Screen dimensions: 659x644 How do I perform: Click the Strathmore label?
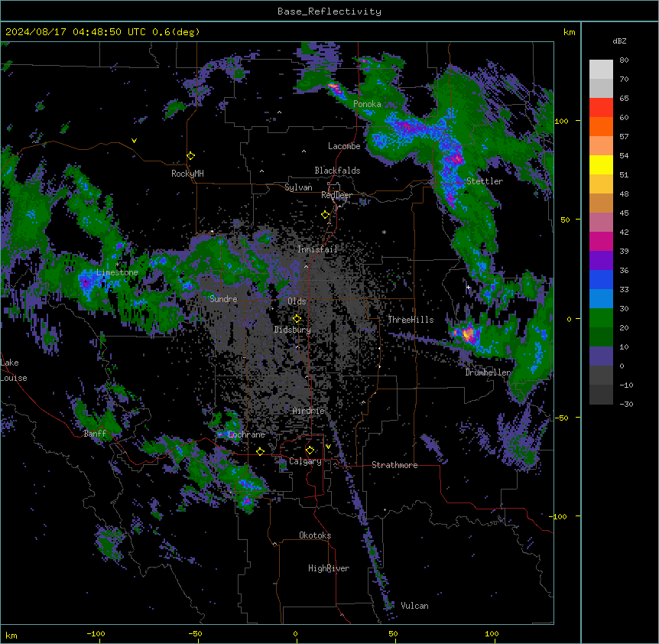pos(394,465)
